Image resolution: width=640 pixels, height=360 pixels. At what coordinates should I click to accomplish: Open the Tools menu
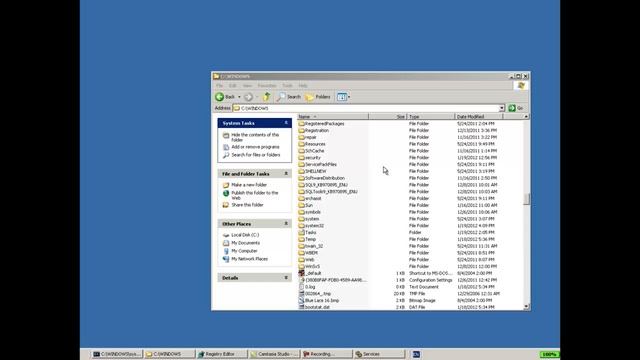(x=288, y=86)
